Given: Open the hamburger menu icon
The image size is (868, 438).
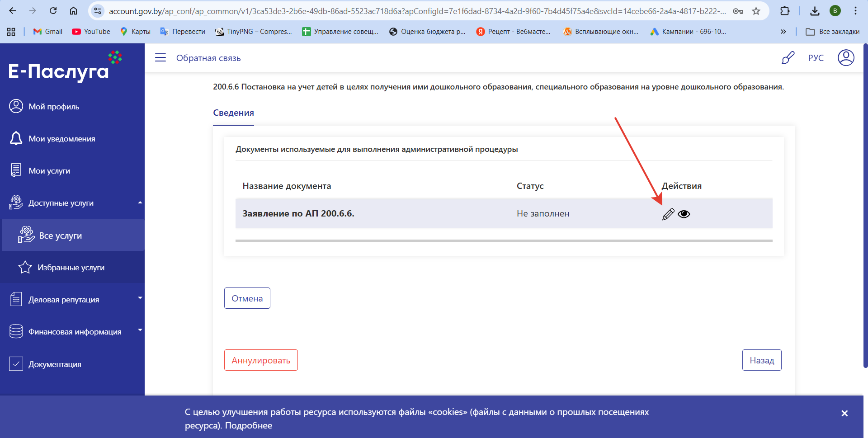Looking at the screenshot, I should pyautogui.click(x=160, y=58).
